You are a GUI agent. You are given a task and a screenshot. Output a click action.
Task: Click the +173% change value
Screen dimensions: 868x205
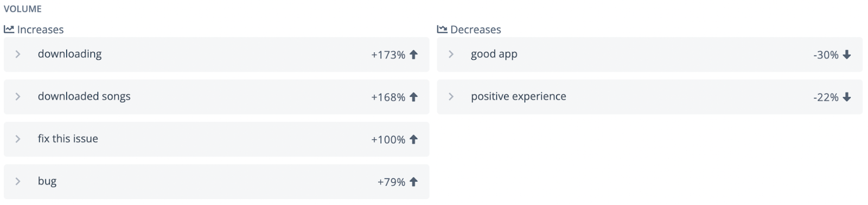point(388,55)
